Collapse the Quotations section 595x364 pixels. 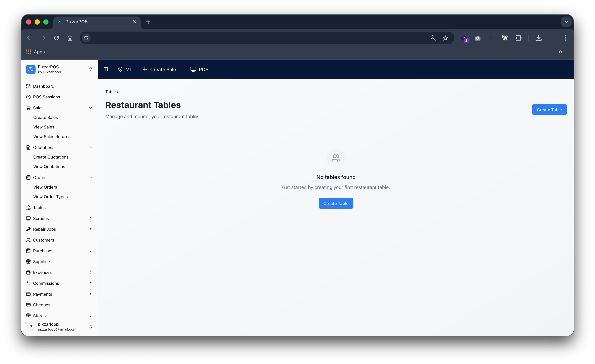tap(91, 147)
